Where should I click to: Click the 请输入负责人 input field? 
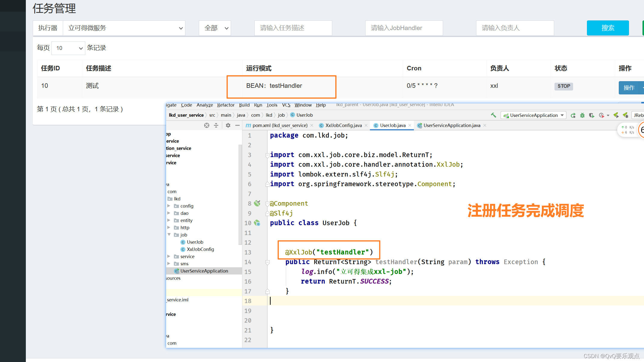(515, 28)
